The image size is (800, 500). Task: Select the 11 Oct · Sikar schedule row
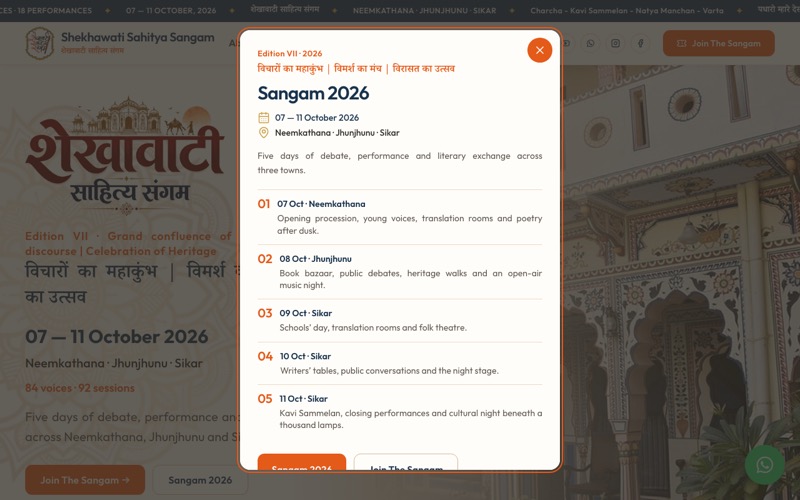pos(399,411)
